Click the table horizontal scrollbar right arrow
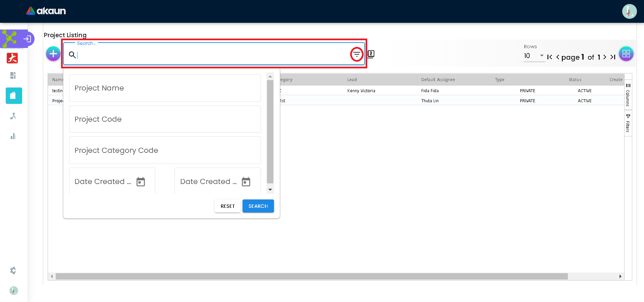Screen dimensions: 644x302 (x=621, y=277)
